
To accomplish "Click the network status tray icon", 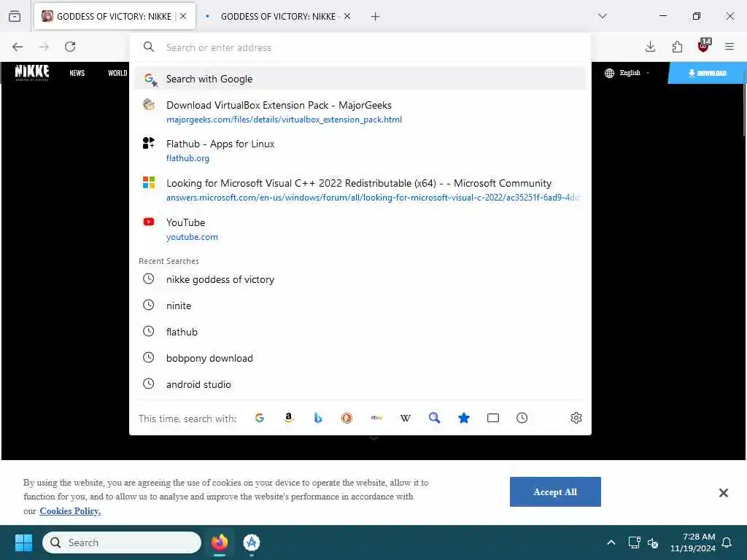I will click(x=634, y=542).
